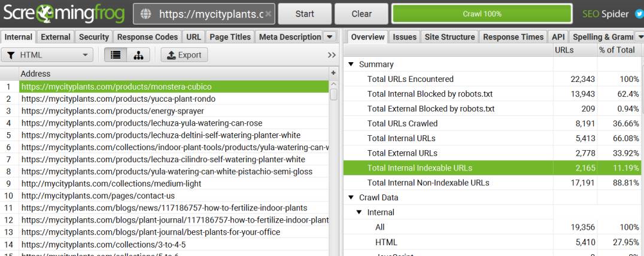Switch to tree view icon
The image size is (644, 256).
pos(138,55)
